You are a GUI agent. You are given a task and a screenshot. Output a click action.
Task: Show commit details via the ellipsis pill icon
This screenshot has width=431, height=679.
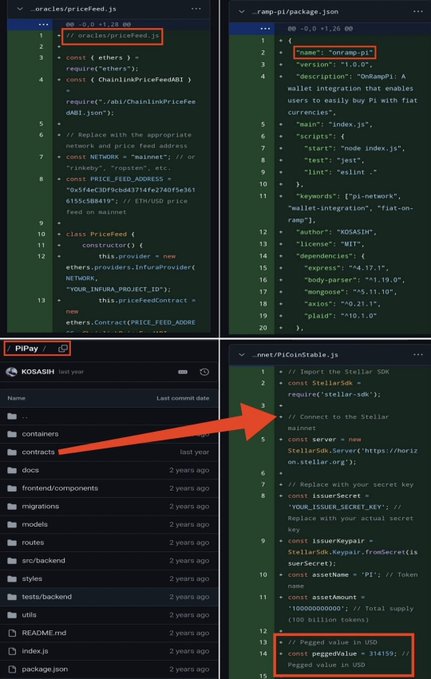pyautogui.click(x=183, y=372)
